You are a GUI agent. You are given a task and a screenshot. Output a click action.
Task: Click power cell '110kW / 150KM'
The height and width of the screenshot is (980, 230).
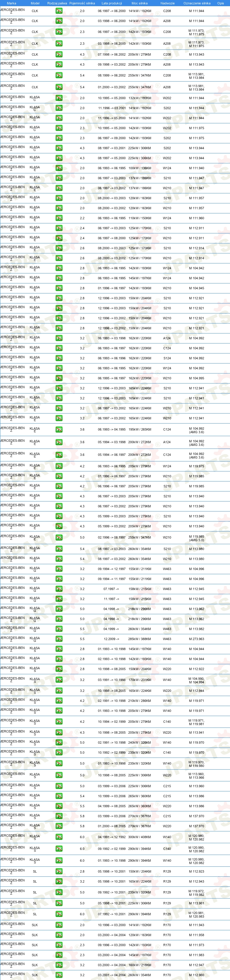[x=139, y=218]
